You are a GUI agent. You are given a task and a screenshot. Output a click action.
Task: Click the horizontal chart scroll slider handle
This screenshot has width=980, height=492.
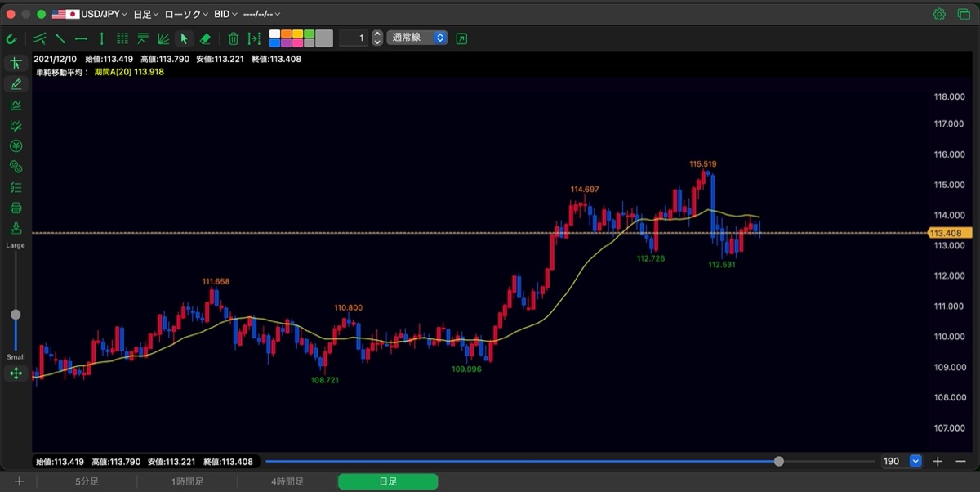[779, 462]
